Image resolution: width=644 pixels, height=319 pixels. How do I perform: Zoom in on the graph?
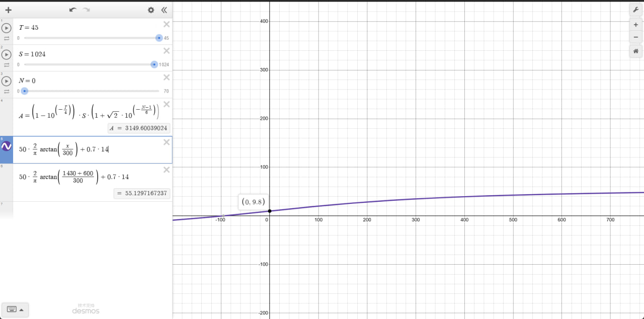[635, 25]
